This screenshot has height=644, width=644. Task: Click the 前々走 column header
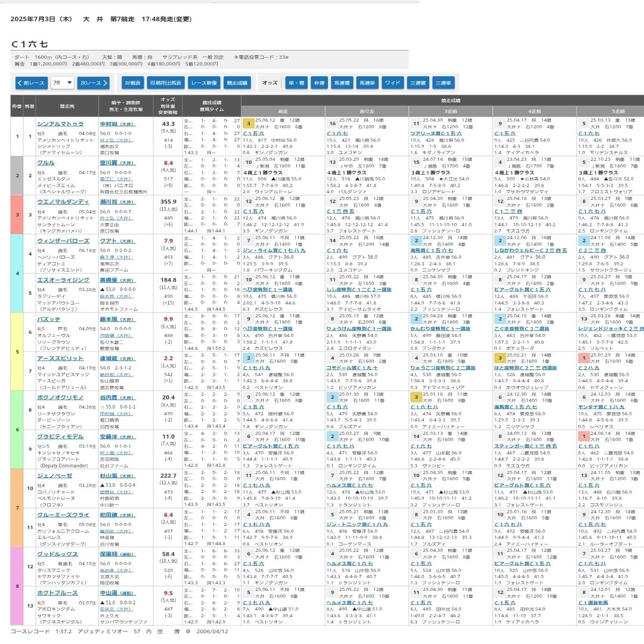pyautogui.click(x=367, y=112)
